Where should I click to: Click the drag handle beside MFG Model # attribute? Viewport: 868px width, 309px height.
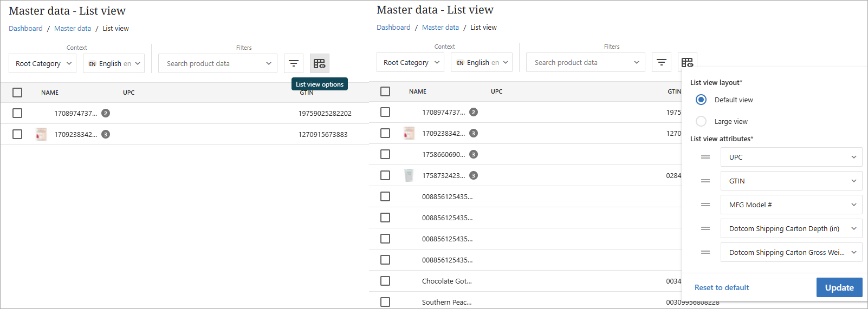pyautogui.click(x=705, y=205)
